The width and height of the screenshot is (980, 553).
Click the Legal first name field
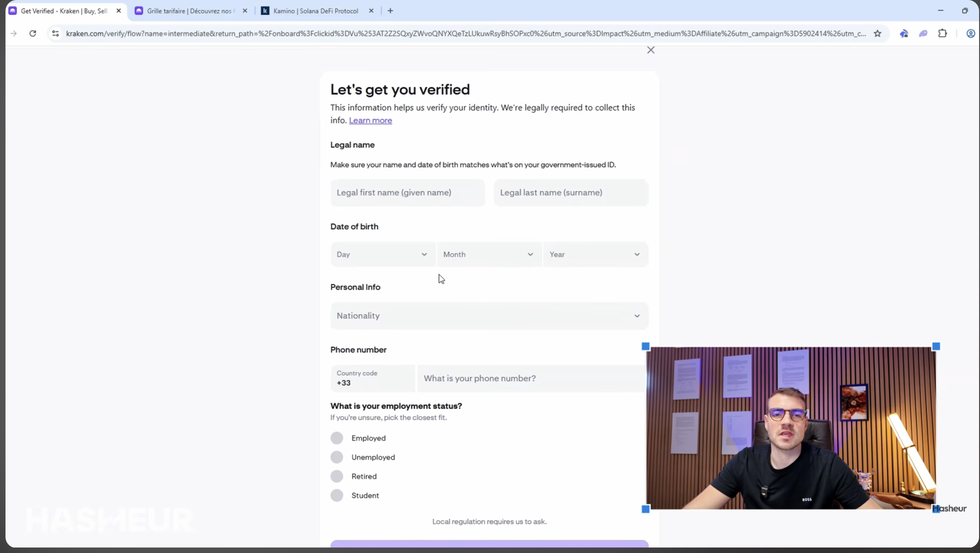pos(407,193)
